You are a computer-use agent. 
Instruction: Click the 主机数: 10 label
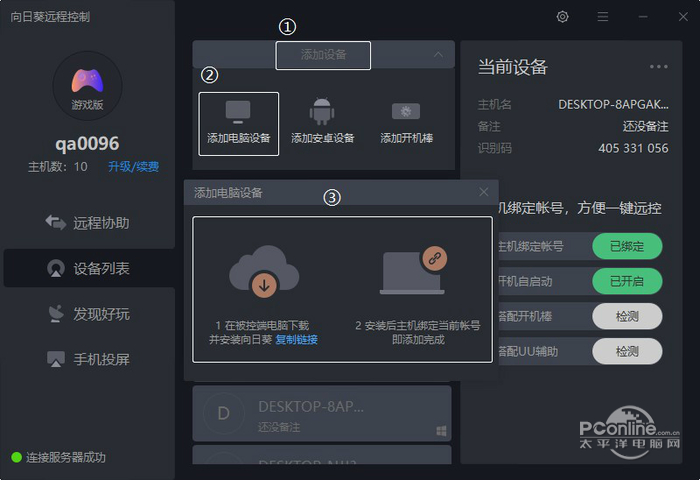tap(58, 167)
